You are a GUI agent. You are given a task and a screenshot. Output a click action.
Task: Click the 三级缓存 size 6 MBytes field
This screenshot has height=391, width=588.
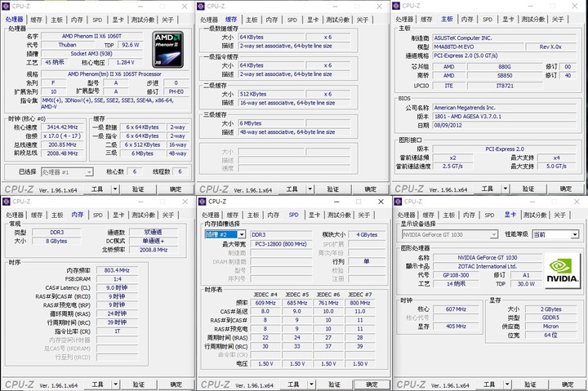tap(271, 123)
